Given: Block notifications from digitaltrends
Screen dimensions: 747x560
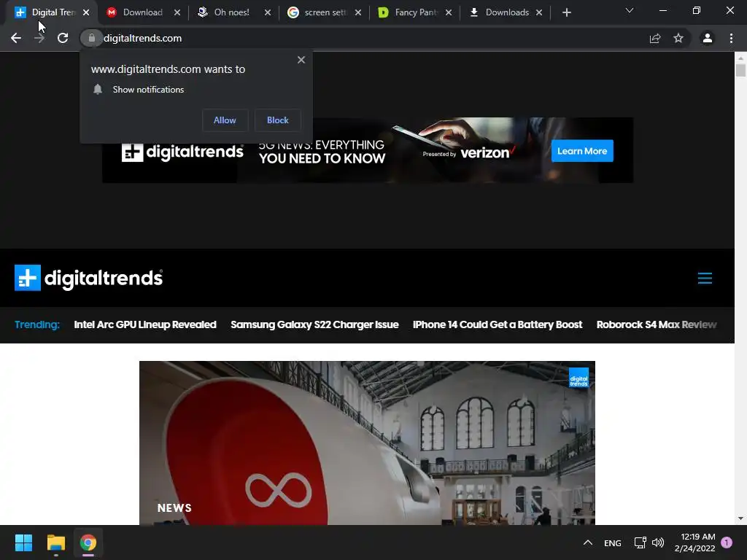Looking at the screenshot, I should pyautogui.click(x=278, y=120).
